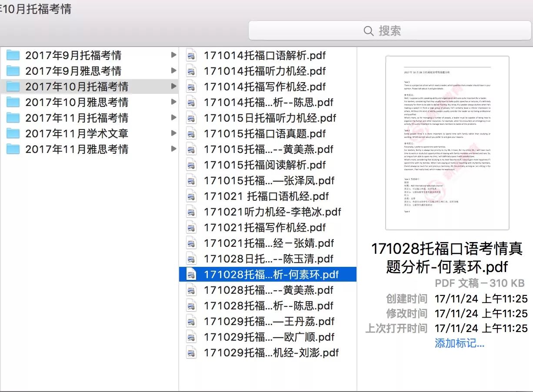This screenshot has height=392, width=533.
Task: Click PDF icon of 171015托福口语真题.pdf
Action: [x=191, y=133]
